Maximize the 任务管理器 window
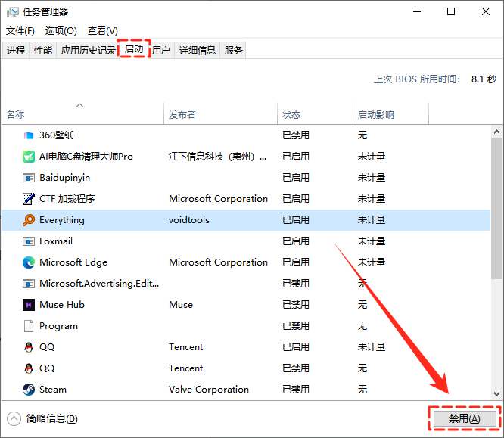 pyautogui.click(x=451, y=12)
